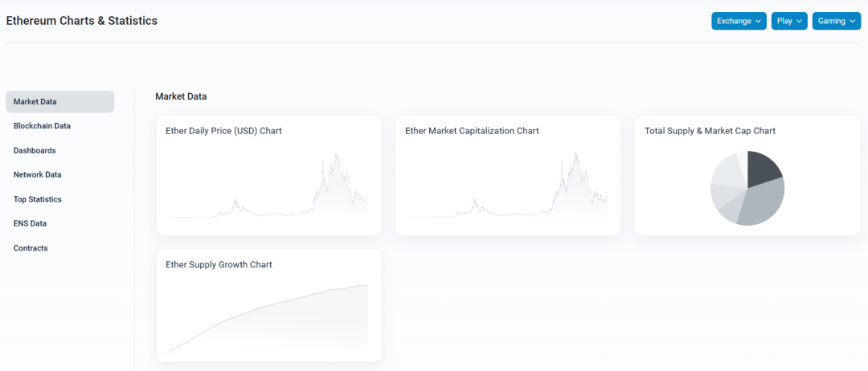Image resolution: width=868 pixels, height=371 pixels.
Task: Go to the Dashboards section
Action: click(x=35, y=150)
